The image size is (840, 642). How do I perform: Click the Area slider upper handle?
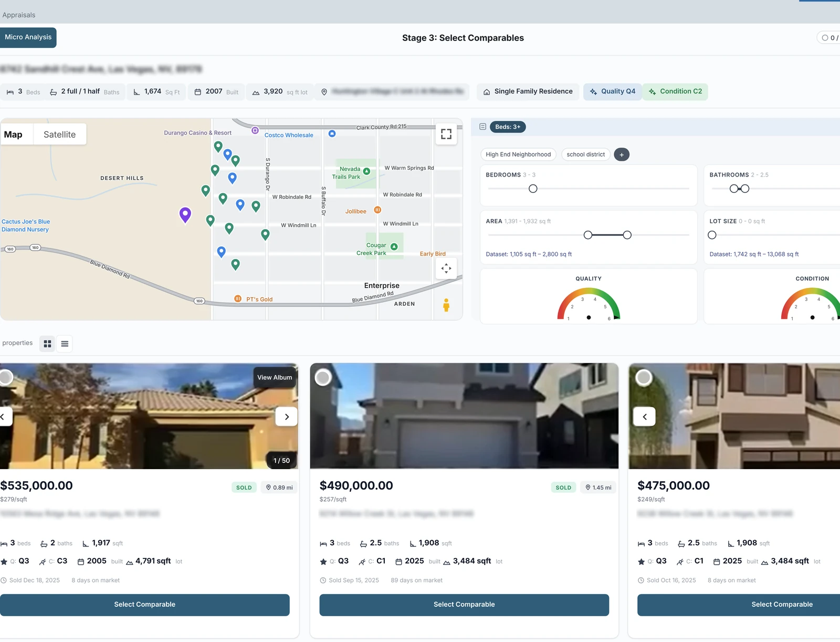tap(627, 235)
